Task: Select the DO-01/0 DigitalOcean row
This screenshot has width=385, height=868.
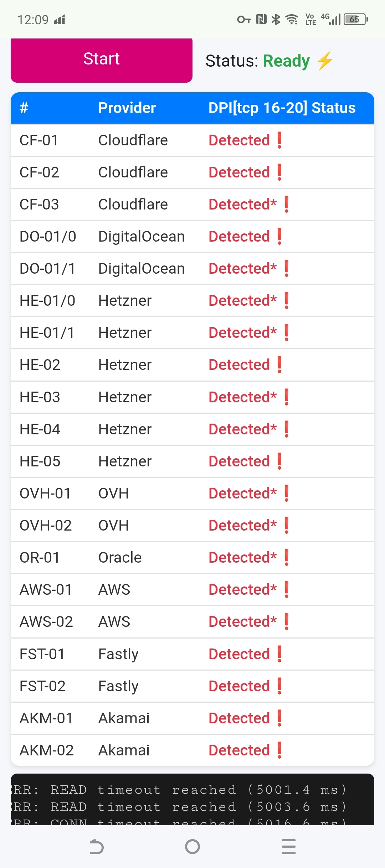Action: (192, 237)
